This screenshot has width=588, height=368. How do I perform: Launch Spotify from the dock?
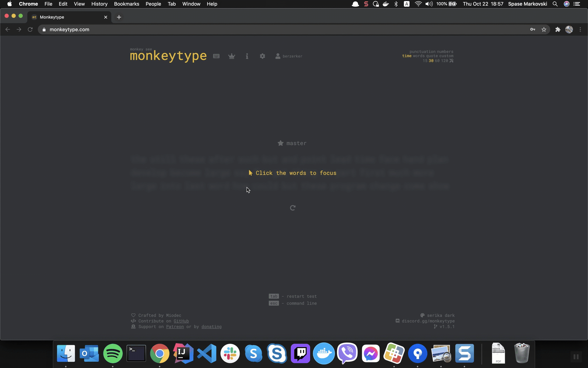(113, 353)
